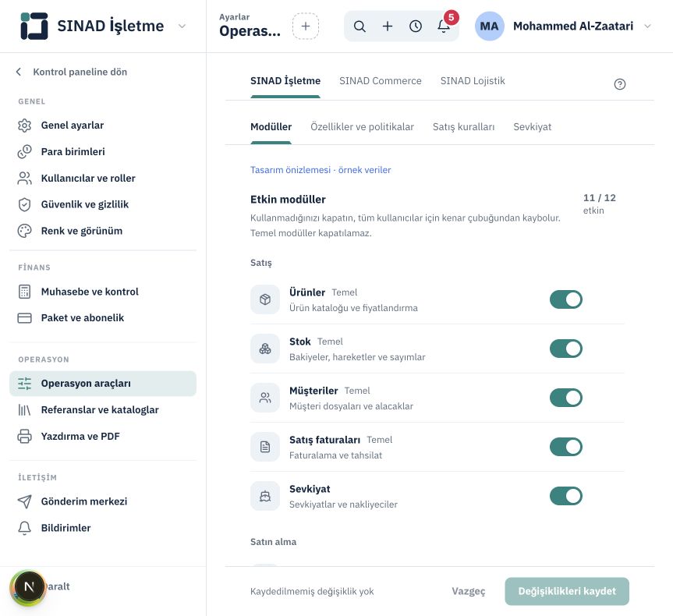Click the gear icon for Genel ayarlar
Image resolution: width=673 pixels, height=616 pixels.
[24, 126]
